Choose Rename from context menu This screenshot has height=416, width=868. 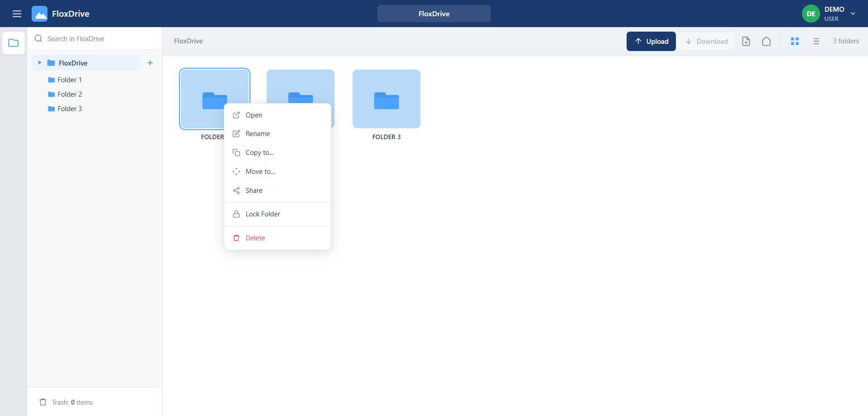[x=278, y=134]
